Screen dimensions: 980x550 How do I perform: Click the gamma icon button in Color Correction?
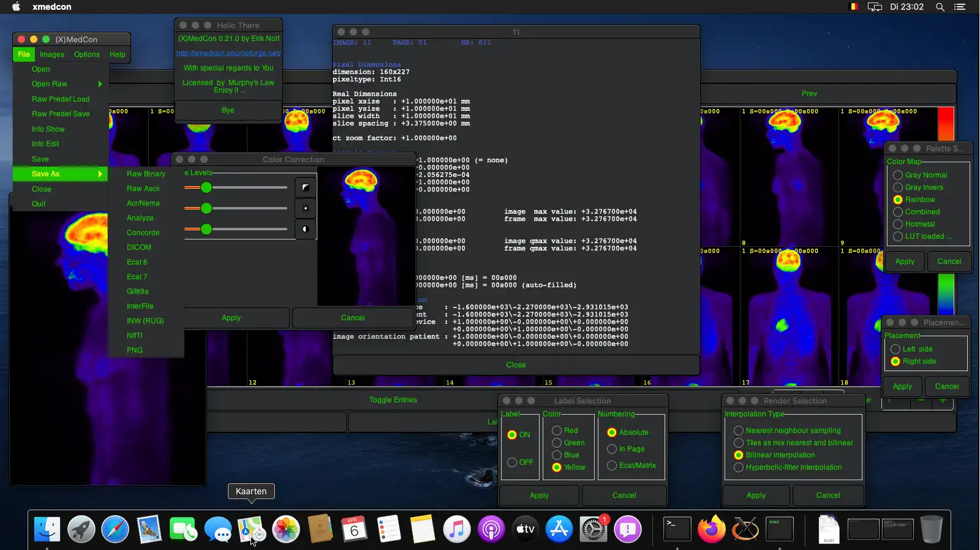point(305,187)
